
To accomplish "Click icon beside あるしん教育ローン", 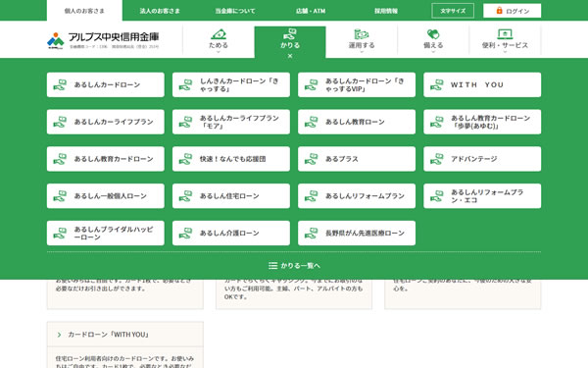I will click(x=312, y=122).
